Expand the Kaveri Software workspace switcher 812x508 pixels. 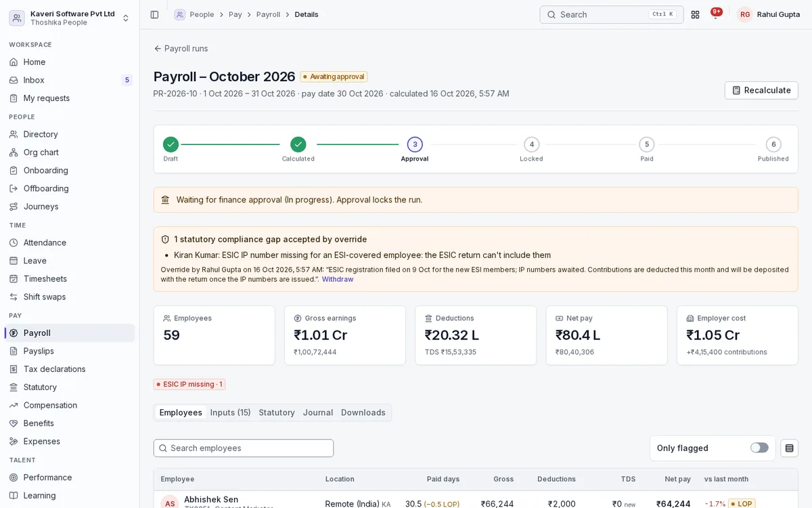(x=70, y=18)
